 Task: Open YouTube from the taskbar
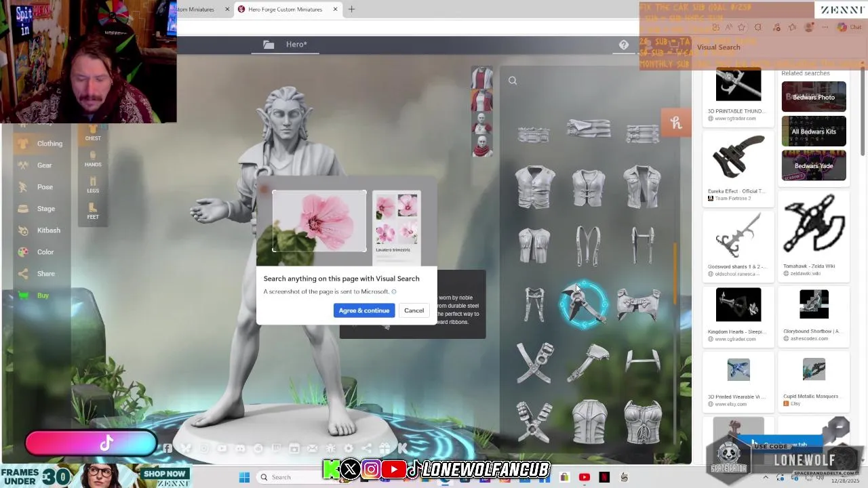coord(584,477)
